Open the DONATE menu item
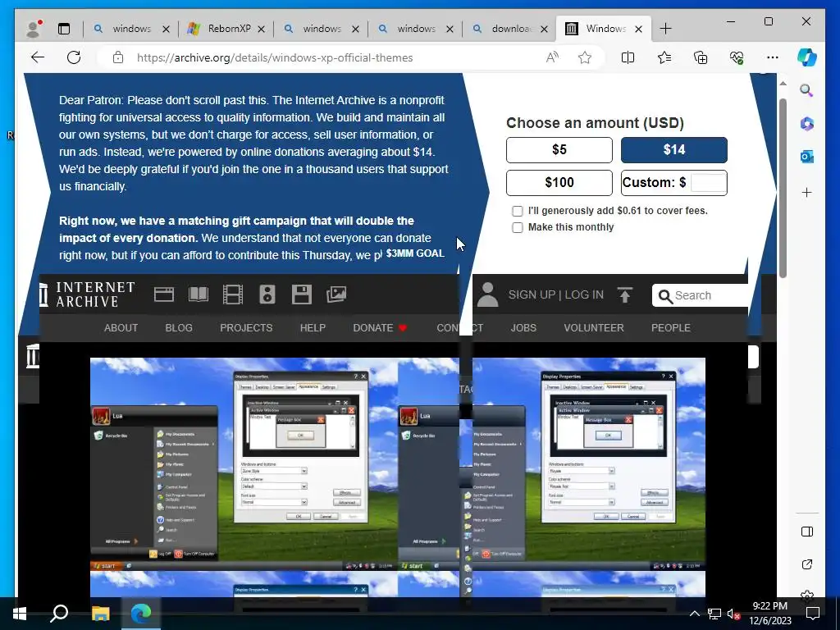840x630 pixels. [x=380, y=328]
